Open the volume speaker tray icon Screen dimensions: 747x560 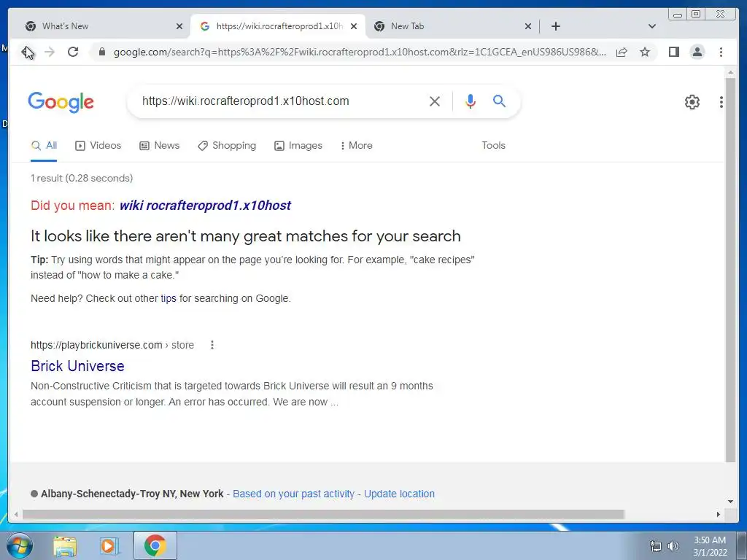(673, 546)
